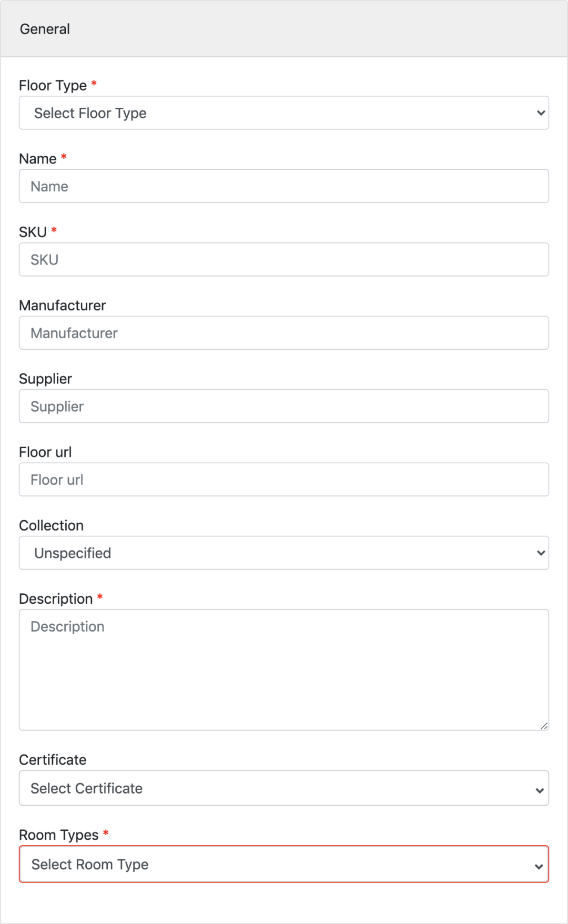The width and height of the screenshot is (568, 924).
Task: Open the Select Floor Type dropdown
Action: click(x=284, y=113)
